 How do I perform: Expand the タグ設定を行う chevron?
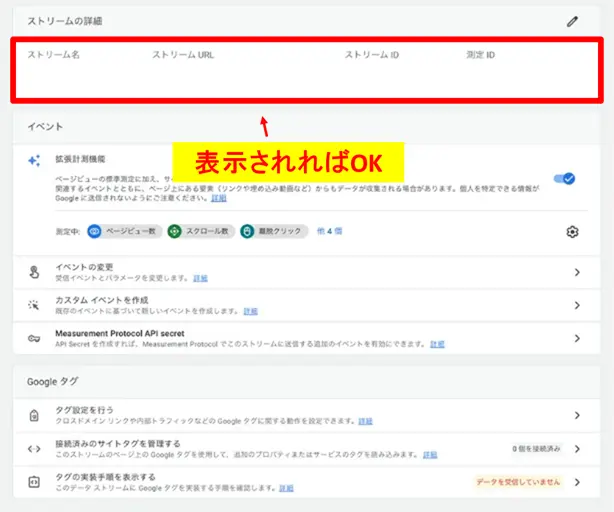pyautogui.click(x=577, y=415)
